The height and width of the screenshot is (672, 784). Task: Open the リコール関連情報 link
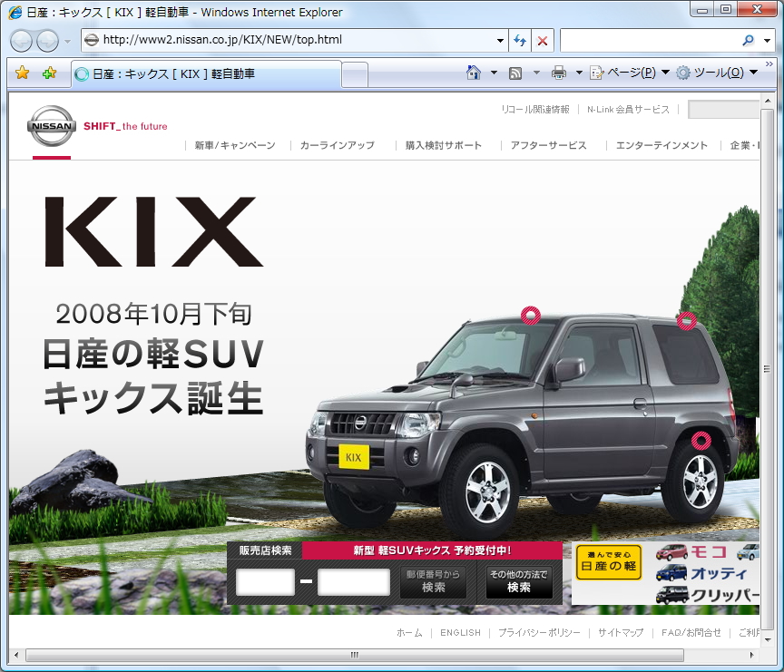(x=535, y=110)
